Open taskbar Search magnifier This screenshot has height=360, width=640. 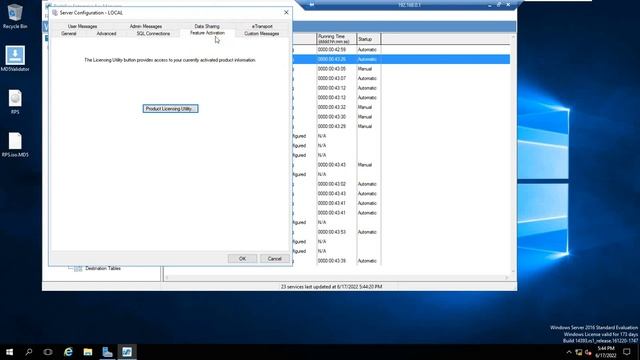tap(29, 352)
